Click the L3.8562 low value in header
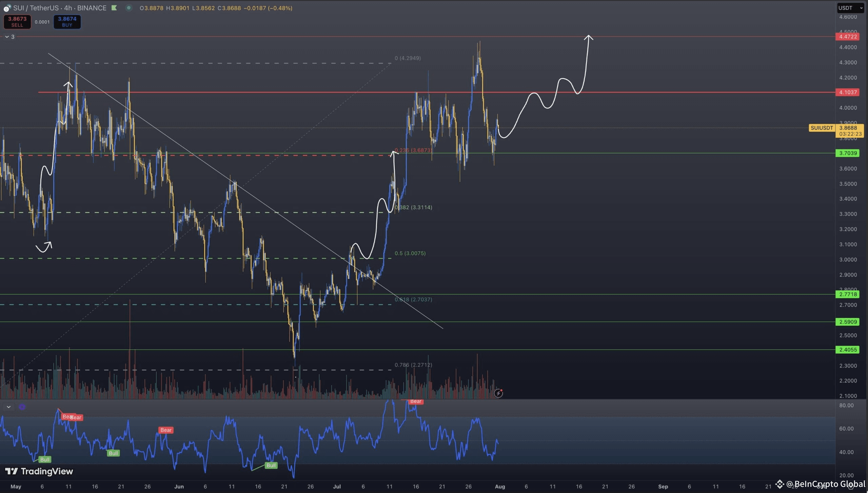 coord(203,8)
